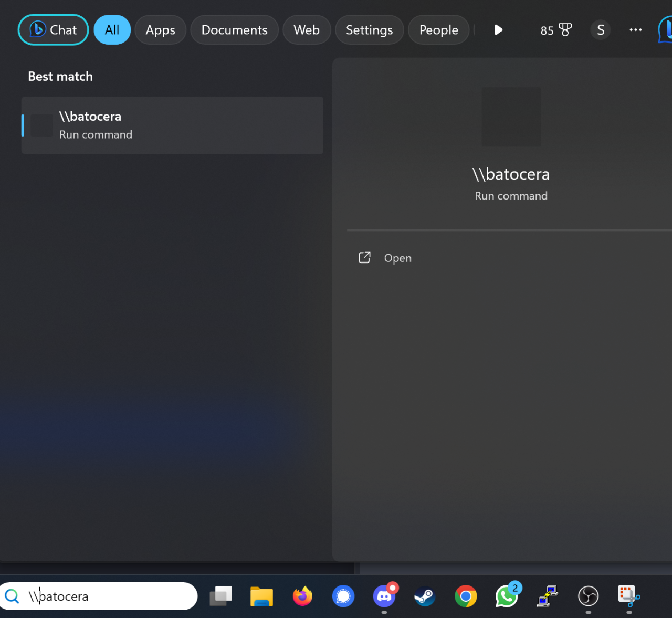Viewport: 672px width, 618px height.
Task: Open WhatsApp with 2 unread notifications
Action: pos(507,596)
